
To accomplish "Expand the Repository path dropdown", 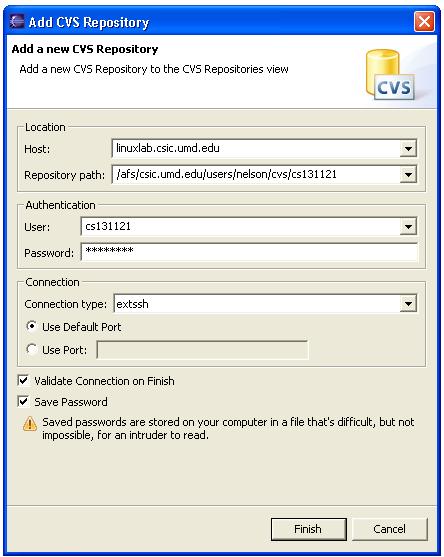I will tap(408, 175).
